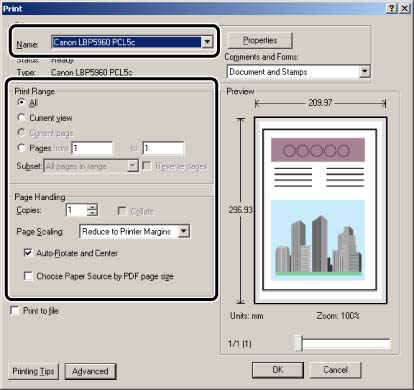The image size is (414, 390).
Task: Enable Choose Paper Source by PDF page size
Action: click(28, 276)
